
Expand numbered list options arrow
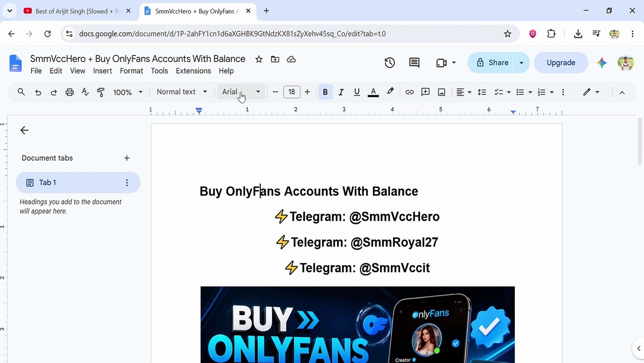click(x=552, y=92)
